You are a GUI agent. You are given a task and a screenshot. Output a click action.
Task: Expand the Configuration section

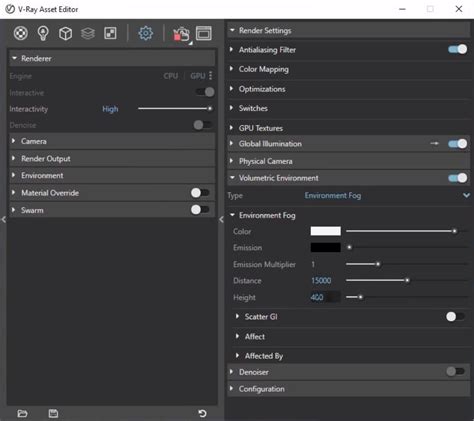coord(349,389)
